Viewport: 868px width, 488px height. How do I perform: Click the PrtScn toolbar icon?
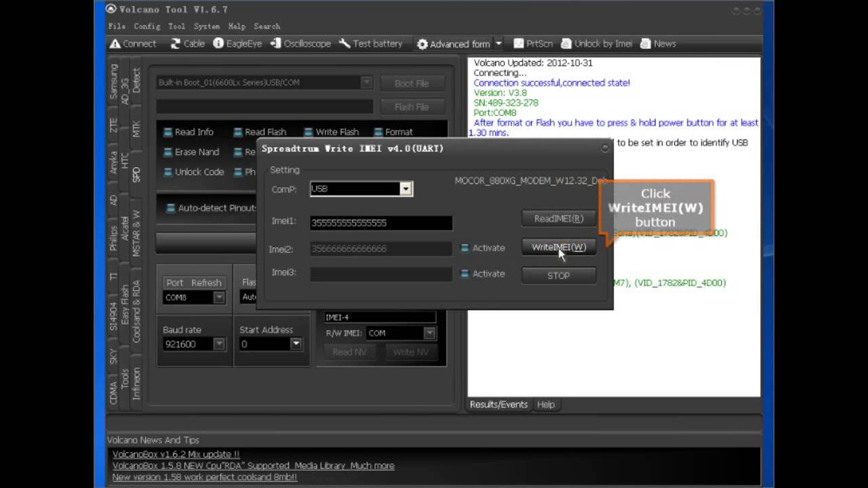519,43
